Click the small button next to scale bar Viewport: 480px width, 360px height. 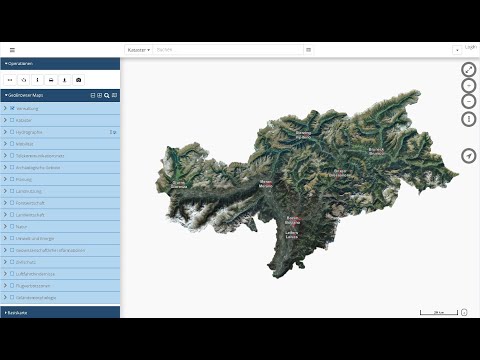coord(464,312)
